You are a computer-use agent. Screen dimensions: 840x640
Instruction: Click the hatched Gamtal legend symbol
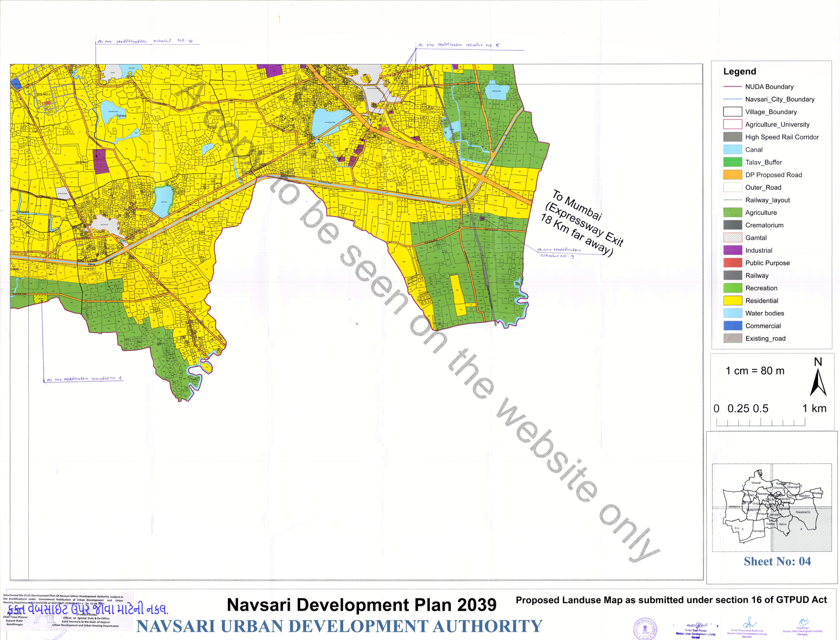click(732, 238)
